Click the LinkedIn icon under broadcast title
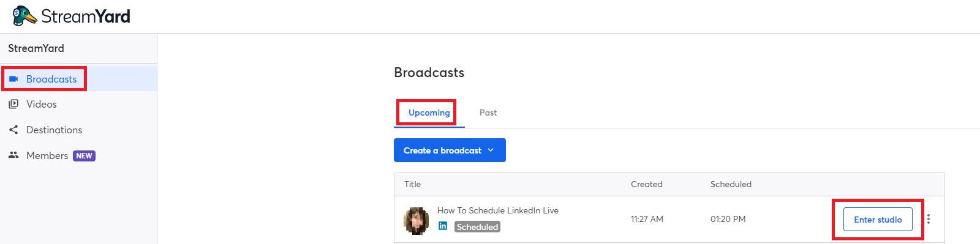 pos(443,226)
